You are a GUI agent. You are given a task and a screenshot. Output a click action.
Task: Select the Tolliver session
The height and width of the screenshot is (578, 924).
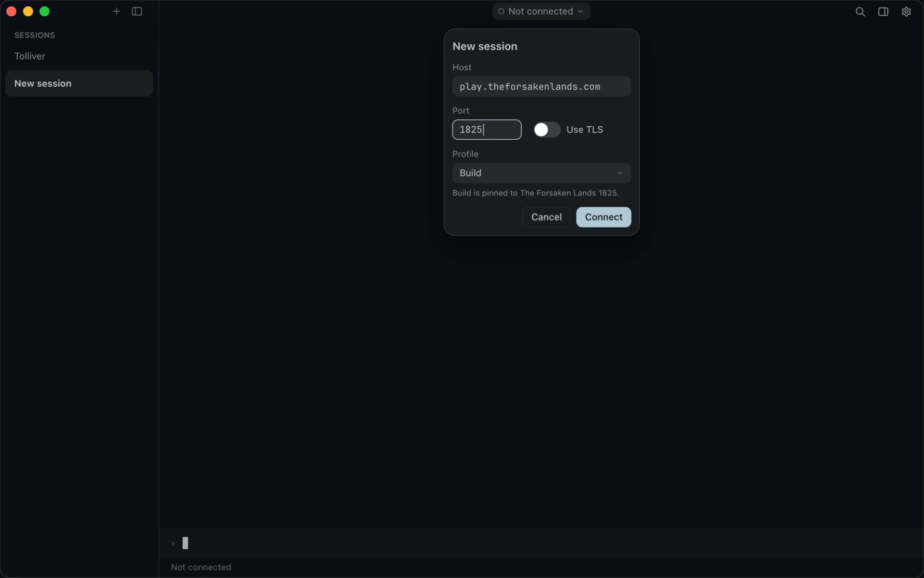click(79, 56)
